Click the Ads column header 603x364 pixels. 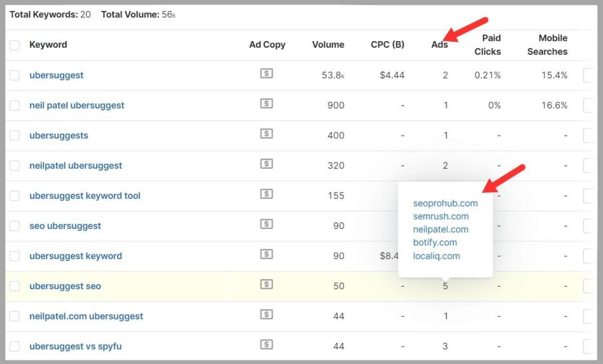(439, 44)
